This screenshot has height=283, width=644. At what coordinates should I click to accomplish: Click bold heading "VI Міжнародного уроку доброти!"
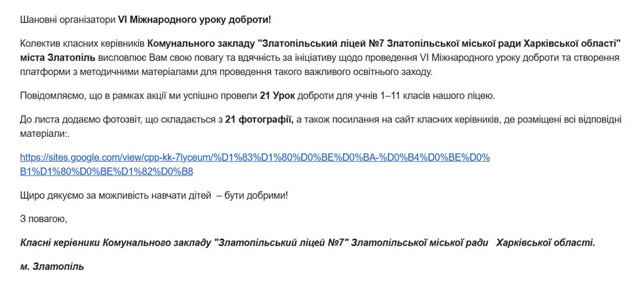(x=195, y=20)
